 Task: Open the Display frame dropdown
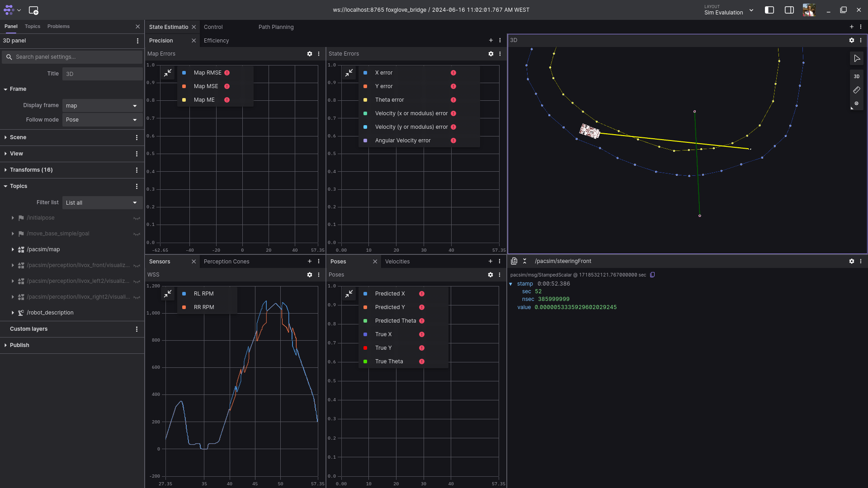[x=102, y=106]
